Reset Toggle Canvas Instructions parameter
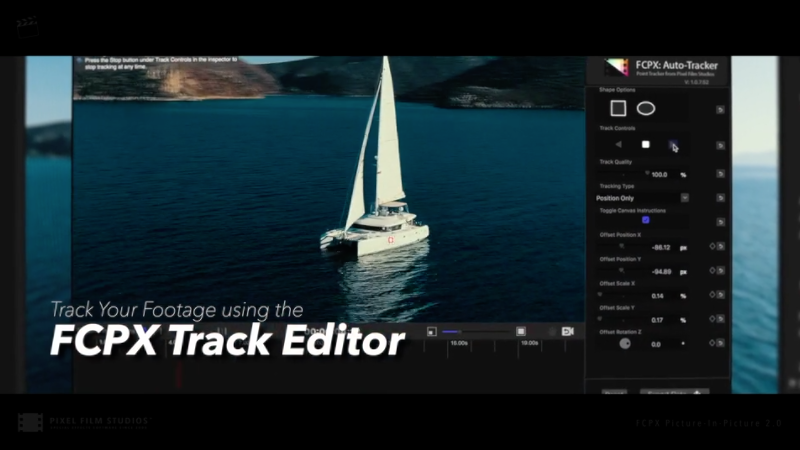800x450 pixels. (x=720, y=222)
